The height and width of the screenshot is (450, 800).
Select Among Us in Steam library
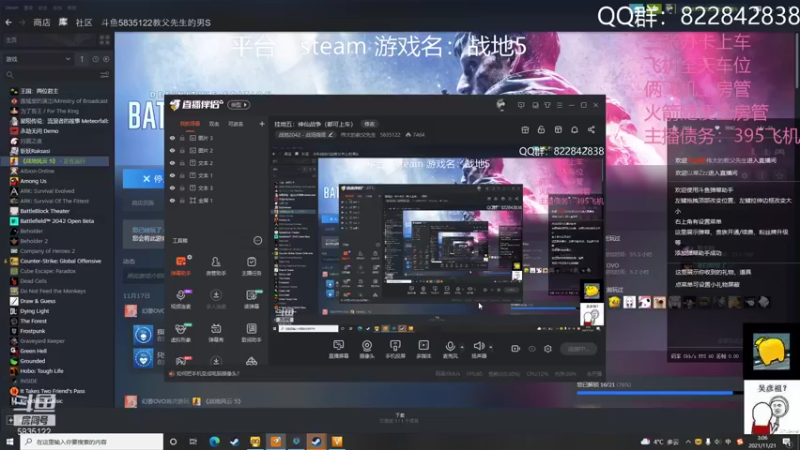pyautogui.click(x=33, y=181)
